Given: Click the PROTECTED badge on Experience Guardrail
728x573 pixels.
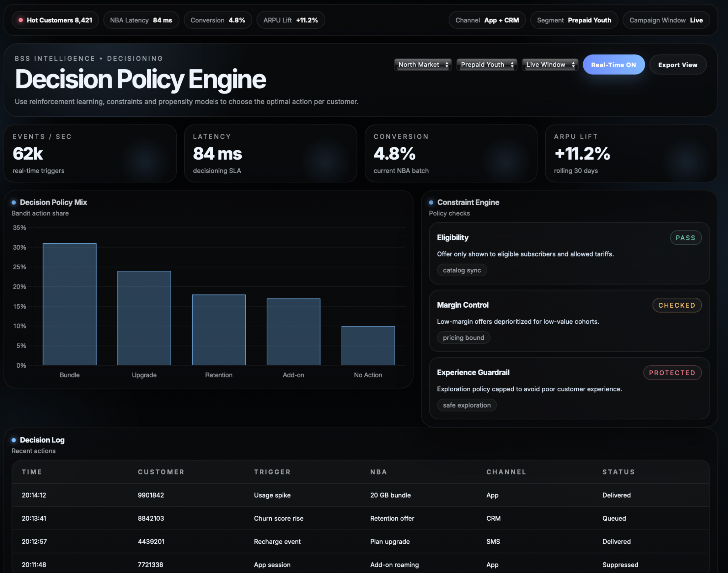Looking at the screenshot, I should point(672,373).
